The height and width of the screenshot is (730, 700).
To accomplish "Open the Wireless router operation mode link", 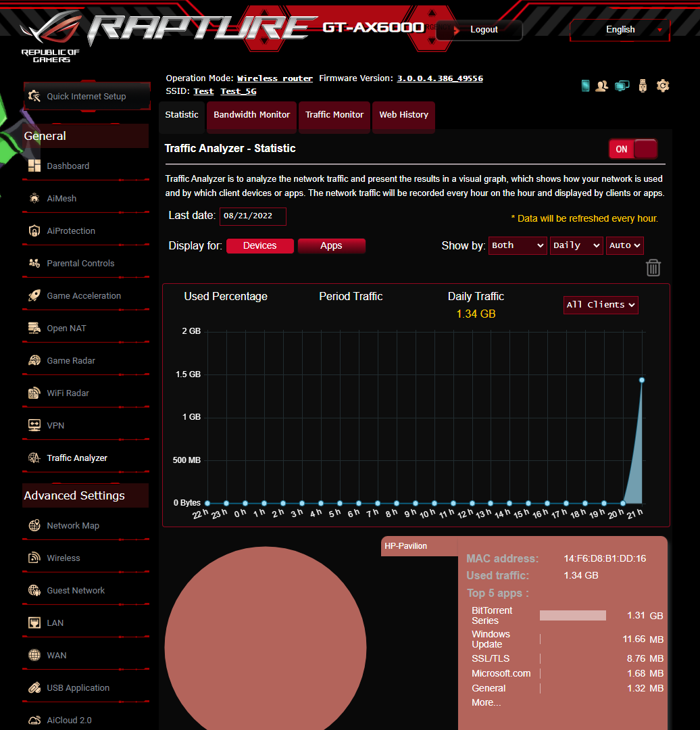I will click(x=274, y=78).
